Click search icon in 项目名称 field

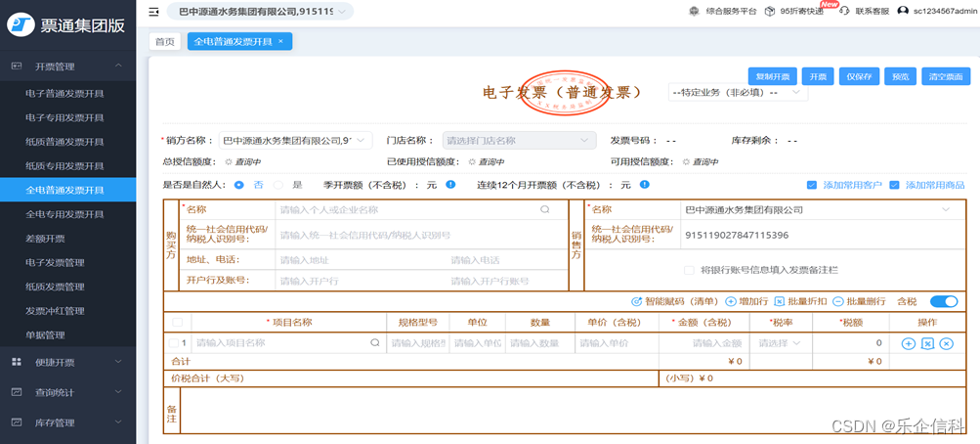pyautogui.click(x=375, y=342)
